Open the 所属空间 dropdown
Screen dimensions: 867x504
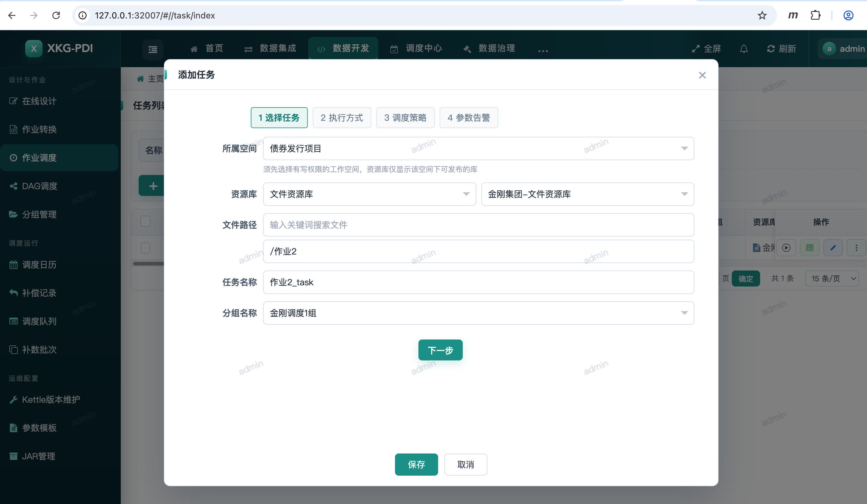pyautogui.click(x=478, y=148)
